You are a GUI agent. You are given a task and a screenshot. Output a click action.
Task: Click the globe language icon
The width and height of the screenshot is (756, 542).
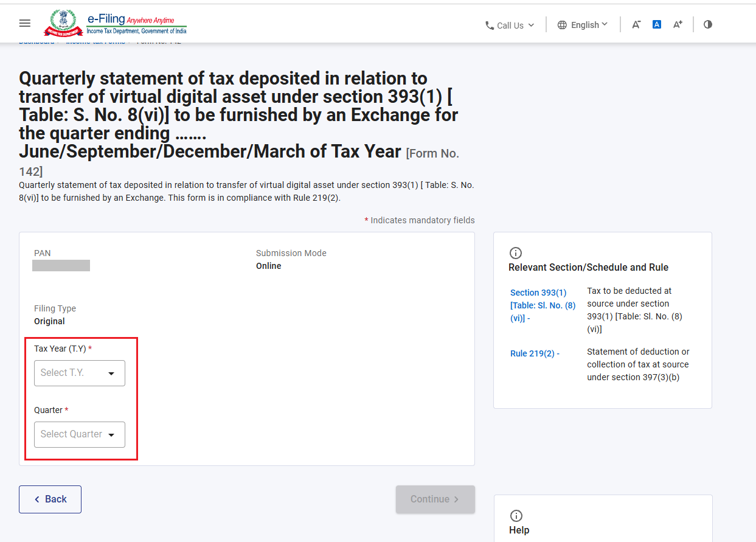click(x=562, y=25)
